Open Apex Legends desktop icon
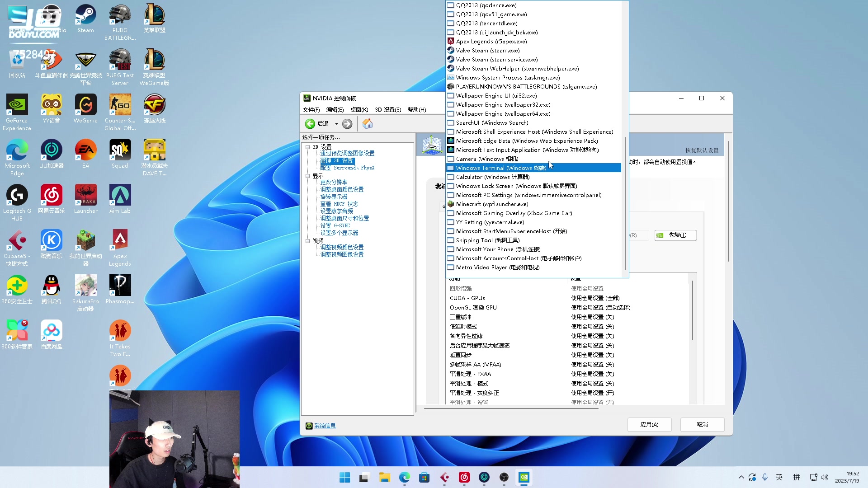Viewport: 868px width, 488px height. 120,249
